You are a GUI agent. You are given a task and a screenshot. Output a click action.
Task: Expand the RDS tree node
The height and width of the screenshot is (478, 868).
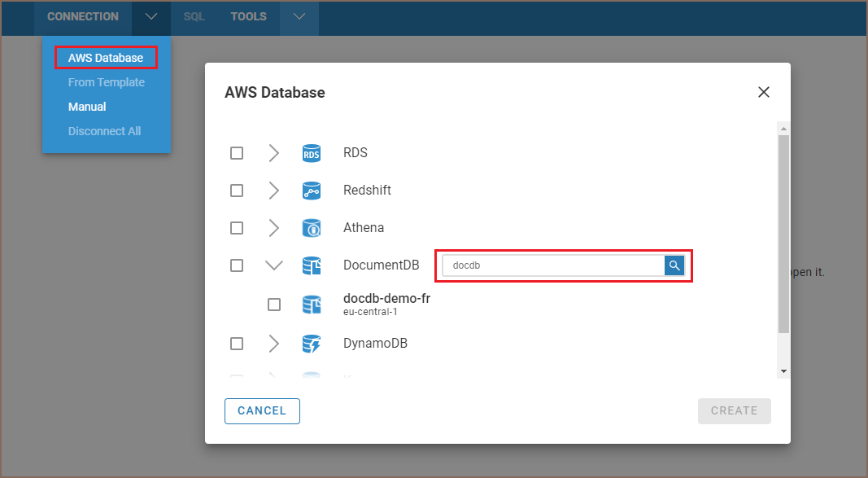point(274,153)
